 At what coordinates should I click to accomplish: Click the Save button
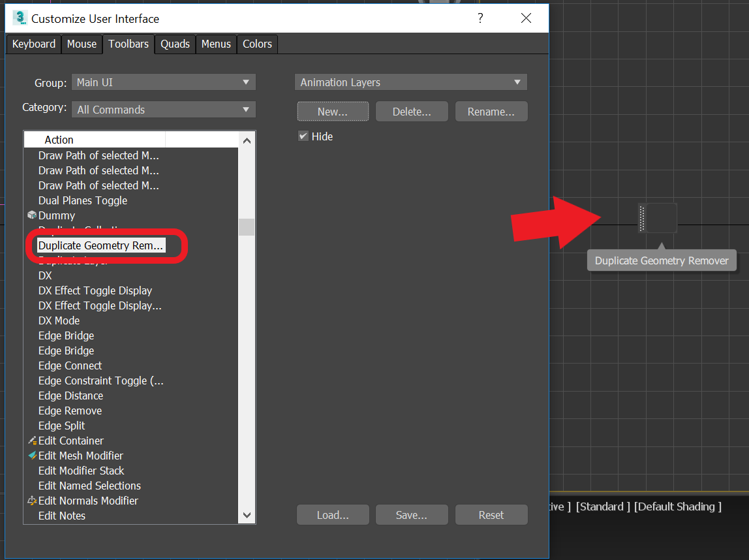click(x=412, y=514)
